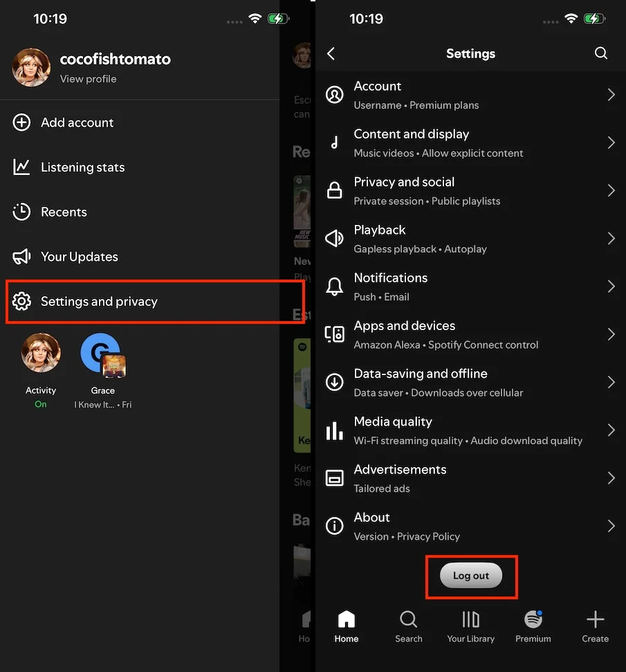Tap the lock icon for Privacy and social
This screenshot has width=626, height=672.
334,190
